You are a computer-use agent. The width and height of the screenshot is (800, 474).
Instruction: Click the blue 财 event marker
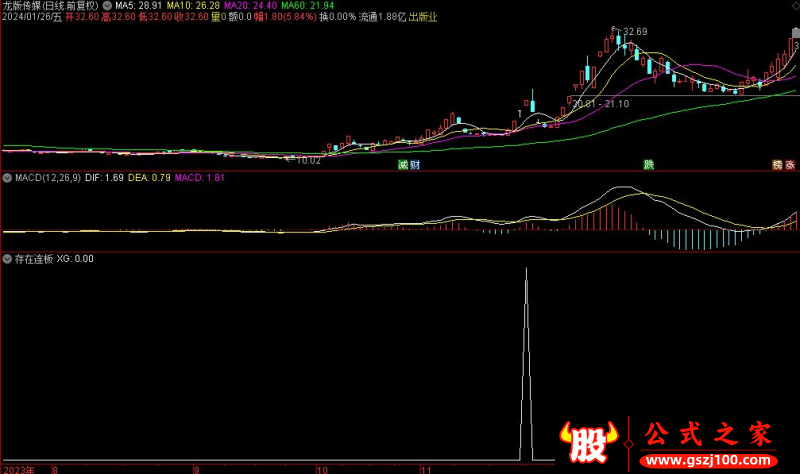tap(414, 164)
